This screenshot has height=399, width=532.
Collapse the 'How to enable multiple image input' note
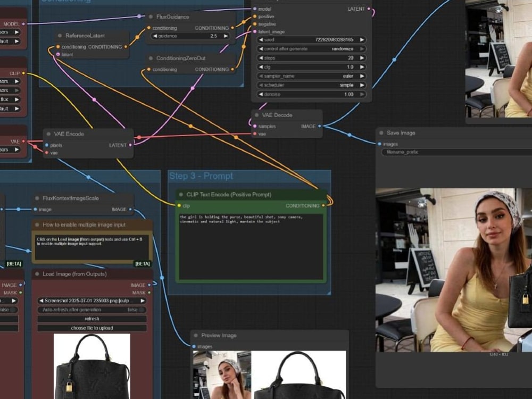37,225
